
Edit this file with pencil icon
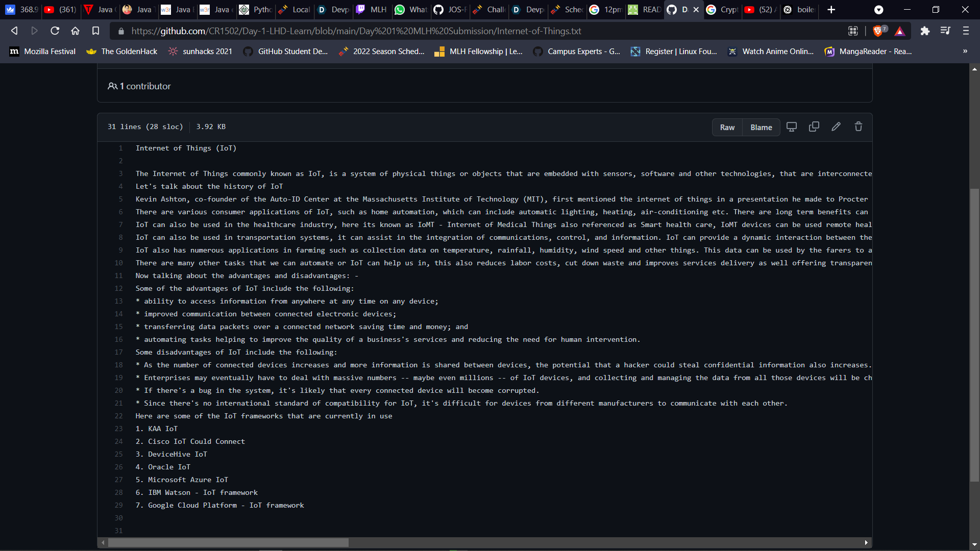pos(836,127)
